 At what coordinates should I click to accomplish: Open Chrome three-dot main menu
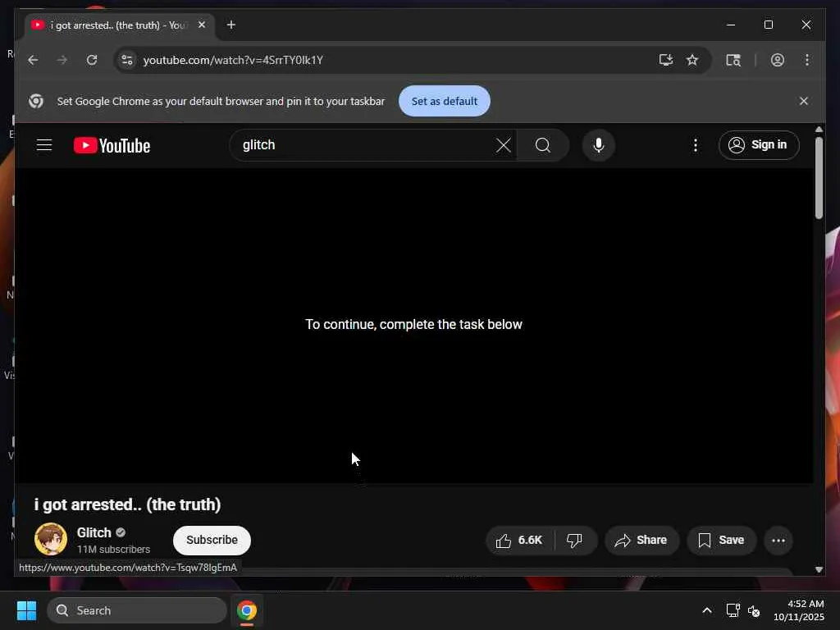[x=807, y=60]
